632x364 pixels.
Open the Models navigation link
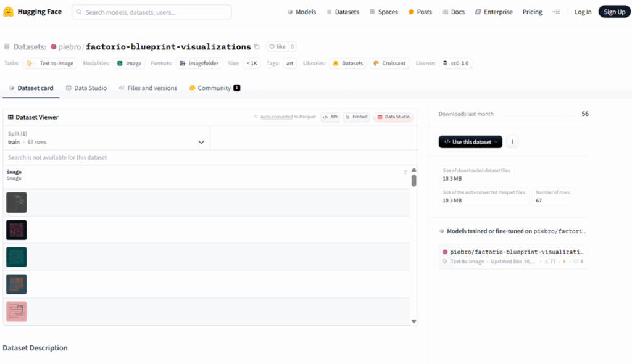click(301, 12)
